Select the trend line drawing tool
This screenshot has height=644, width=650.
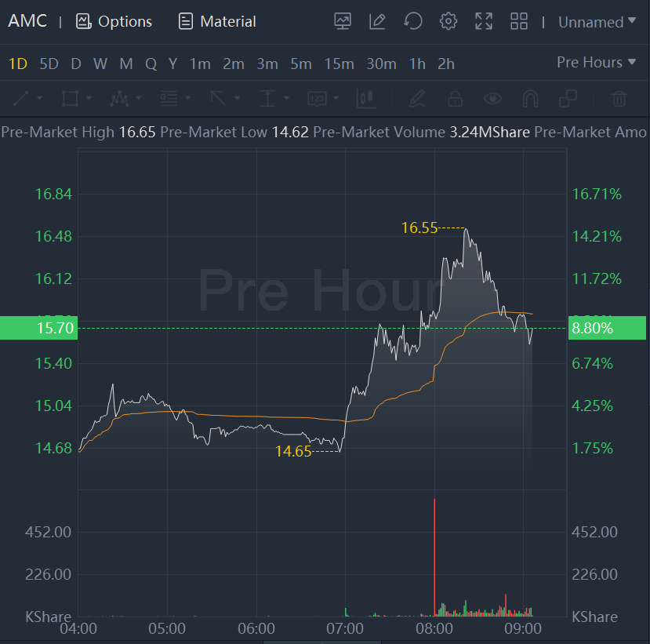click(x=20, y=98)
